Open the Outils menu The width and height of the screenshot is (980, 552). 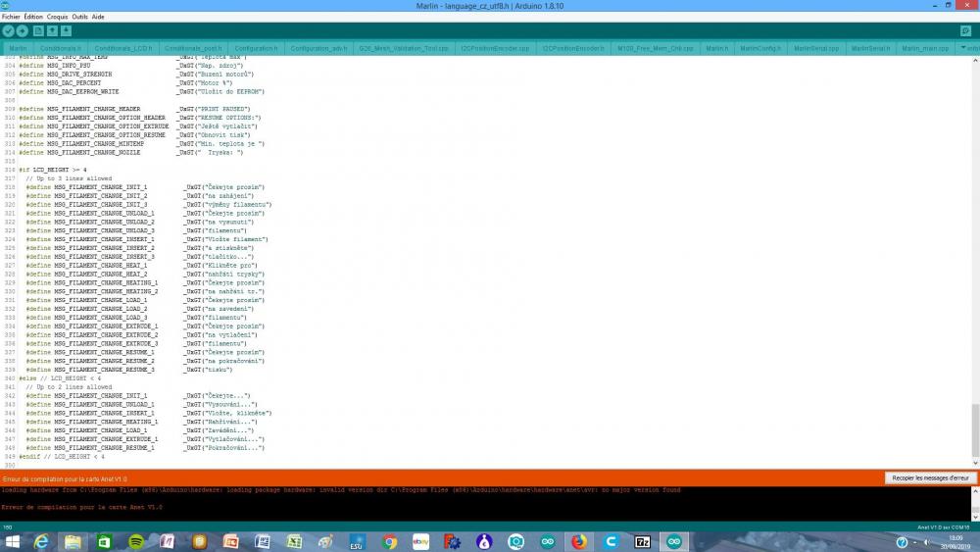(80, 17)
